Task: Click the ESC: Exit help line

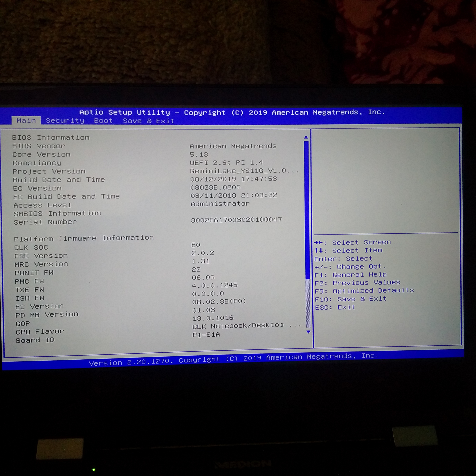Action: pos(335,307)
